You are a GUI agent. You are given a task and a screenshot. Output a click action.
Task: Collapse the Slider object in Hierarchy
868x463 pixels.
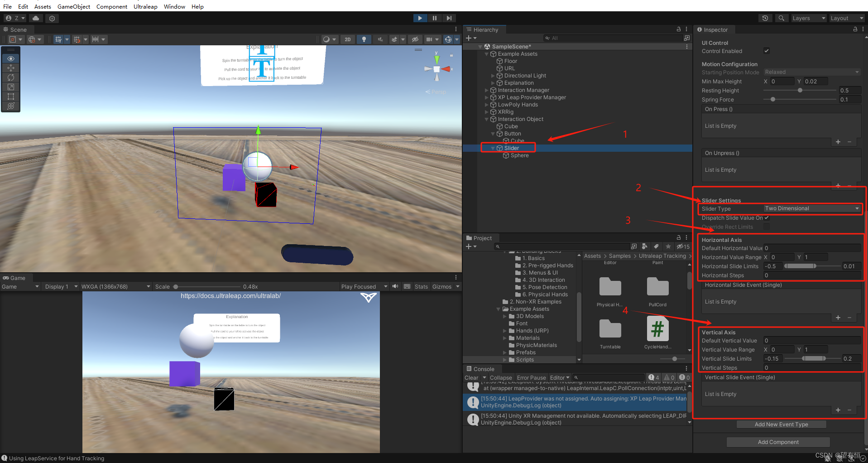click(x=493, y=148)
